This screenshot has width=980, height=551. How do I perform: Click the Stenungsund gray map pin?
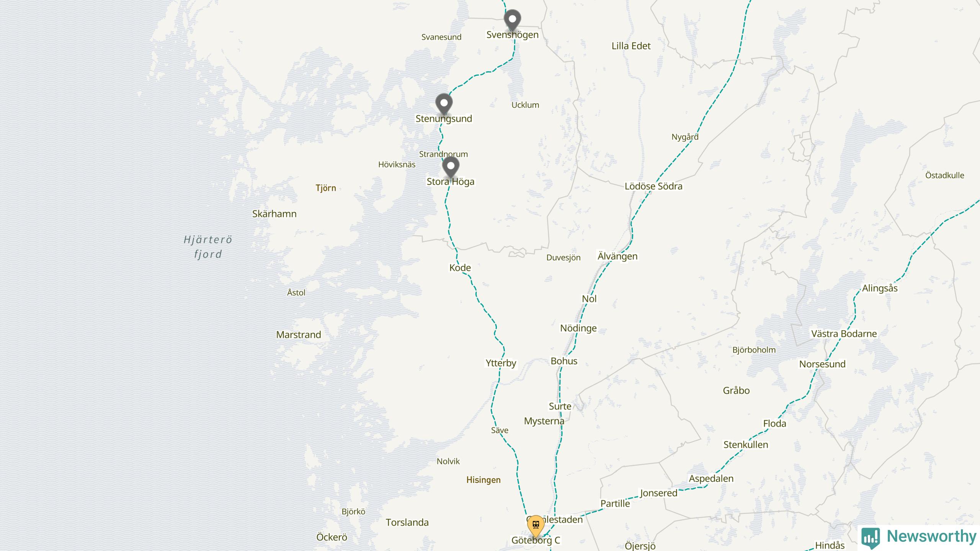pyautogui.click(x=444, y=104)
